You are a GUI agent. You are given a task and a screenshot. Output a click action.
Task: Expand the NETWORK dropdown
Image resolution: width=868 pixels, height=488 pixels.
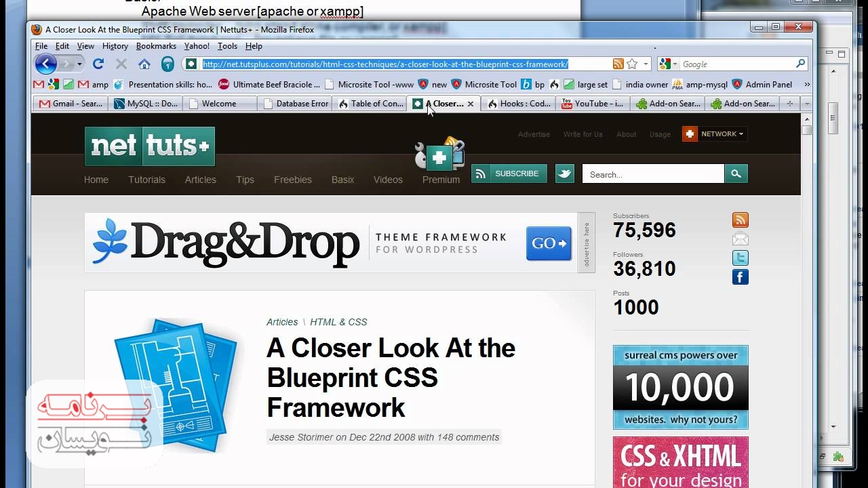point(714,134)
